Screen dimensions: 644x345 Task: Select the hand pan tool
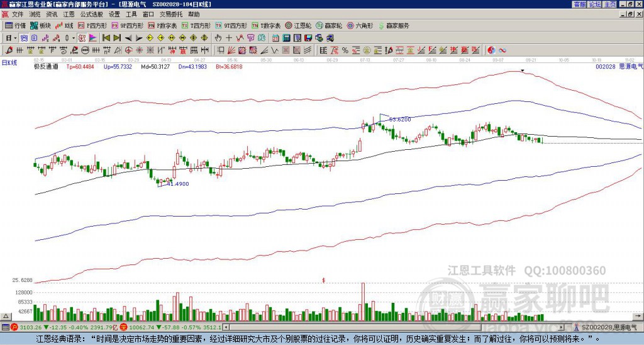click(x=218, y=38)
